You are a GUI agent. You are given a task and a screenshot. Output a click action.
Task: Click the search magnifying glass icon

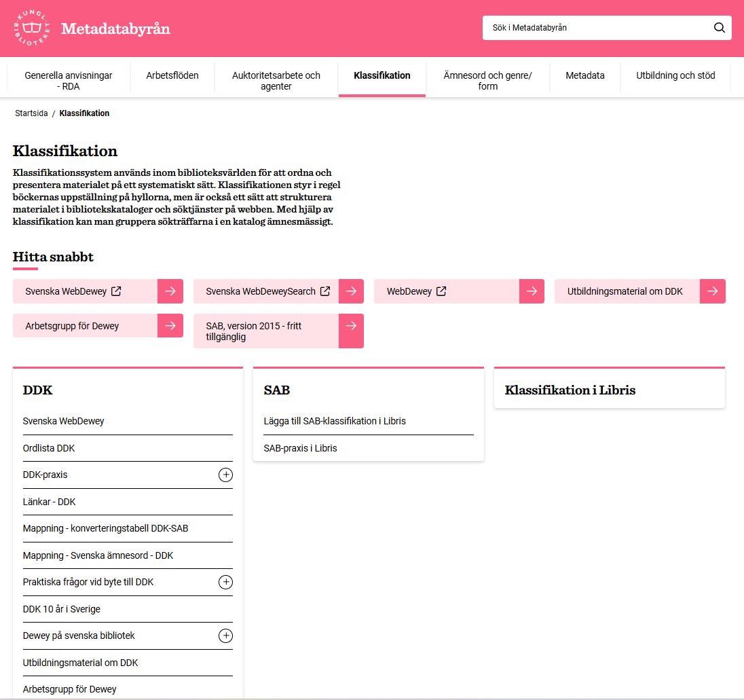(719, 28)
